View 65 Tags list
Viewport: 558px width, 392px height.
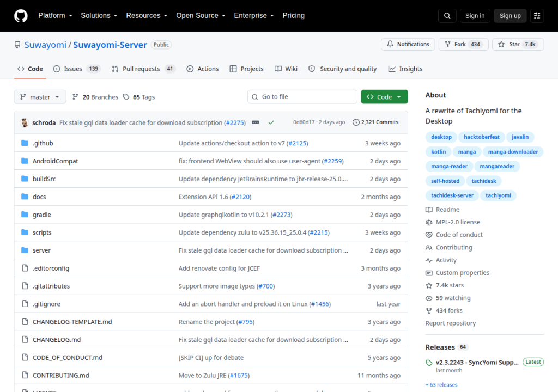[x=139, y=97]
